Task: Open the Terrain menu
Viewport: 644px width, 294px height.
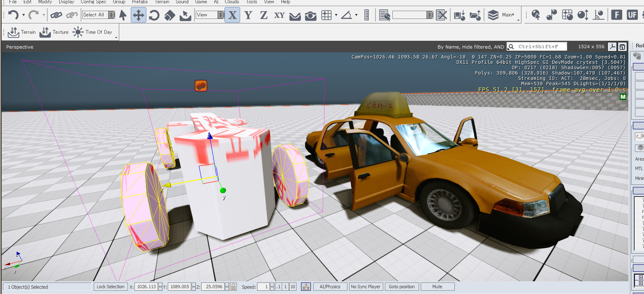Action: [x=162, y=2]
